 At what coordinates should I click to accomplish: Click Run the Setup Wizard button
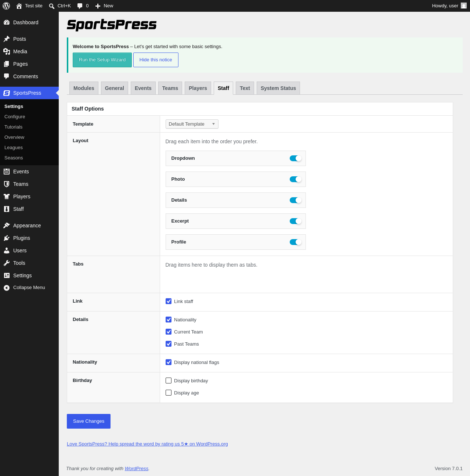point(102,60)
